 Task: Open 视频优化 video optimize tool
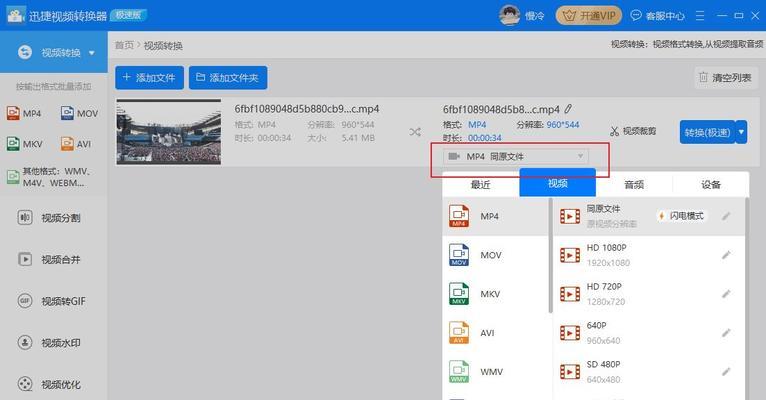(49, 384)
